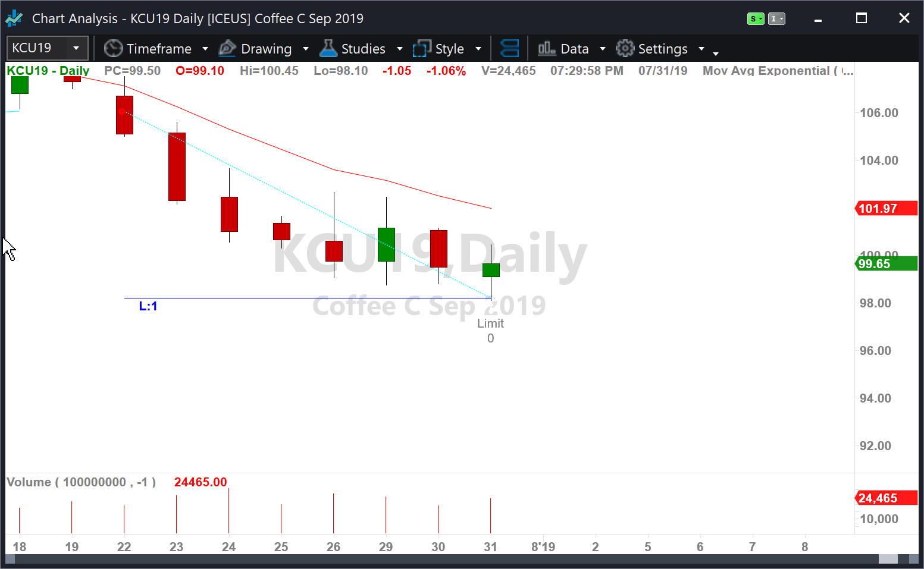
Task: Open the Drawing menu label
Action: point(266,49)
